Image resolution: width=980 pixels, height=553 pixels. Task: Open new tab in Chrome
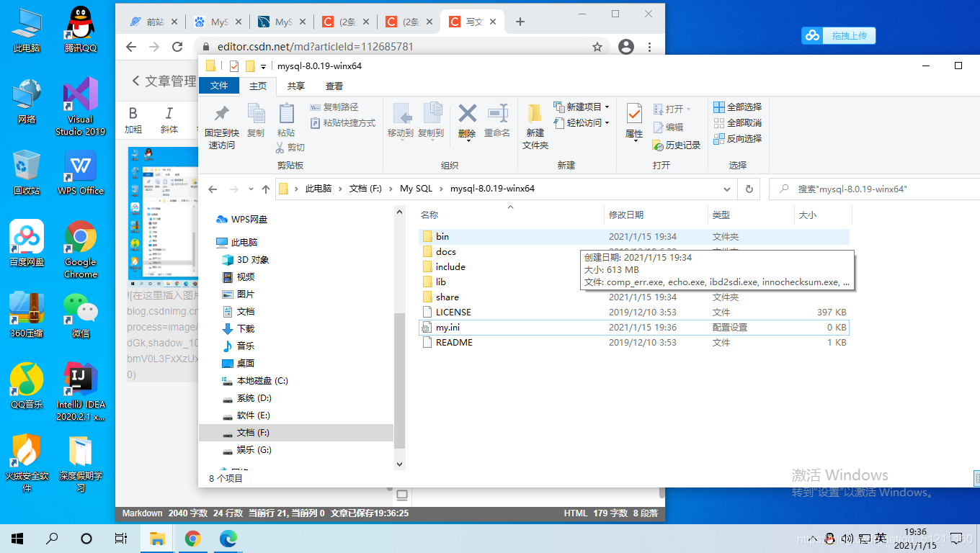[x=520, y=22]
